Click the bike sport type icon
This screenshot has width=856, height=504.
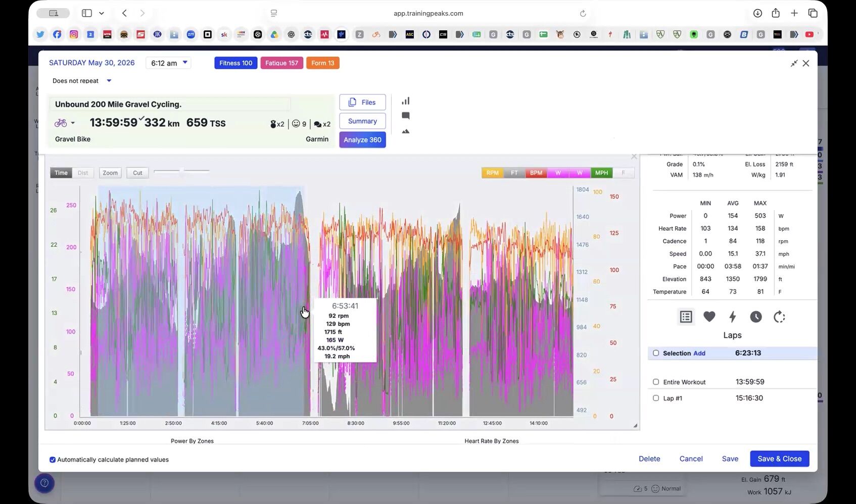coord(61,123)
